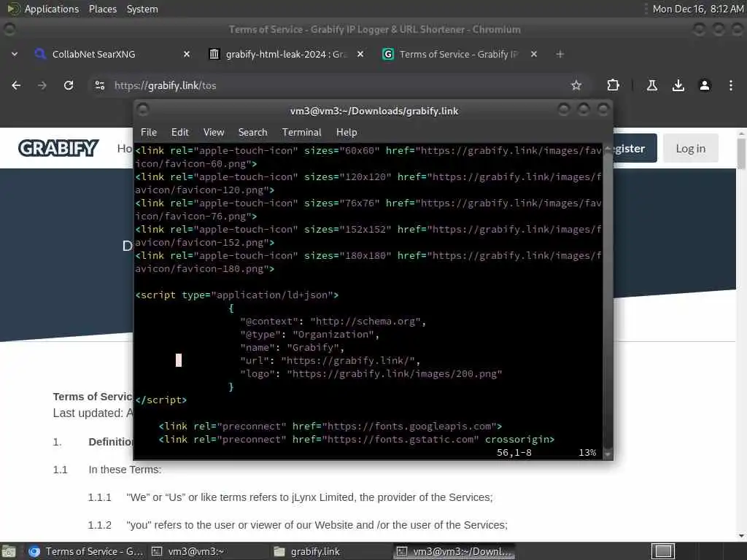Viewport: 747px width, 560px height.
Task: Open terminal File menu
Action: tap(149, 133)
